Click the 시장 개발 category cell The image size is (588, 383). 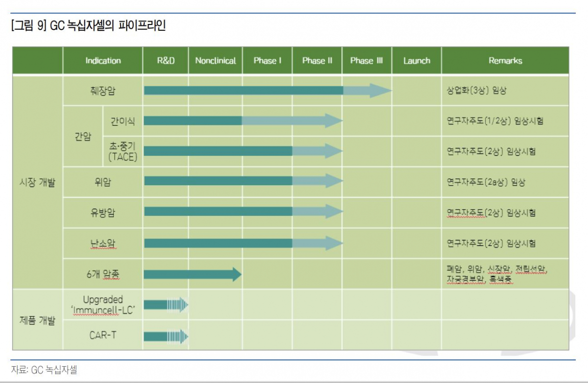tap(37, 182)
